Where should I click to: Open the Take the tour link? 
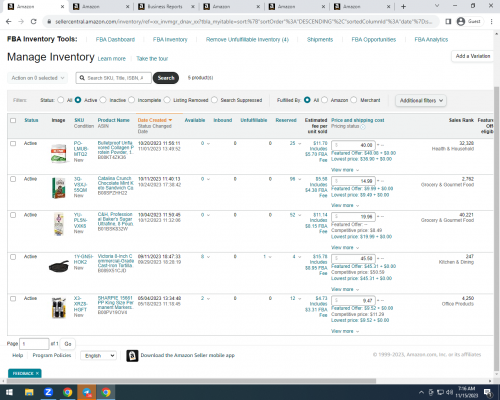click(152, 59)
